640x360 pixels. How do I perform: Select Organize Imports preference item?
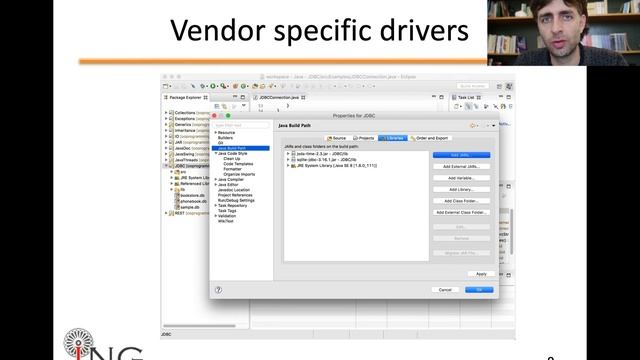[x=239, y=174]
